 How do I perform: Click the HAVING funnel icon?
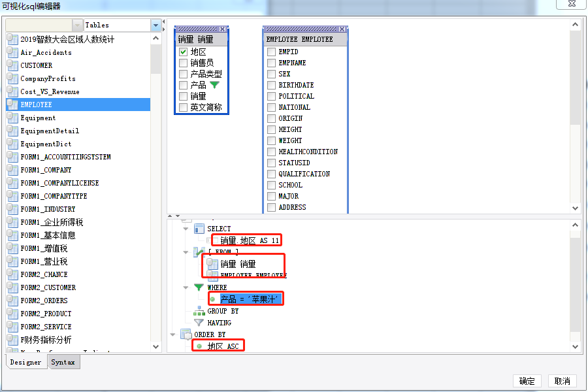(x=199, y=323)
